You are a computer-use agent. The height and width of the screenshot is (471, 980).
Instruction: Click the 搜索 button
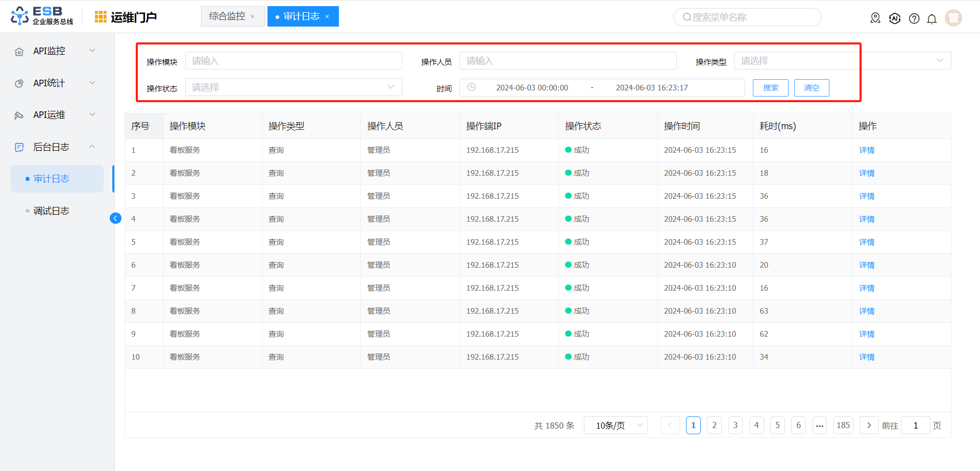770,88
